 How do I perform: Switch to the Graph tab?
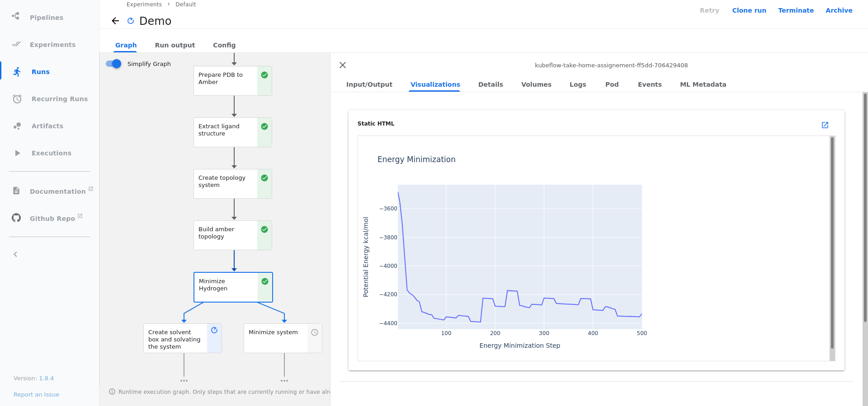[x=126, y=45]
